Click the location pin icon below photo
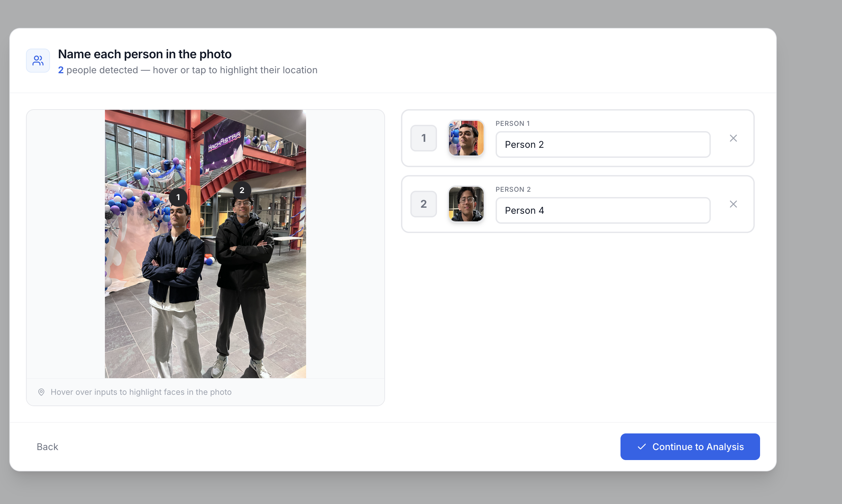 pyautogui.click(x=41, y=392)
